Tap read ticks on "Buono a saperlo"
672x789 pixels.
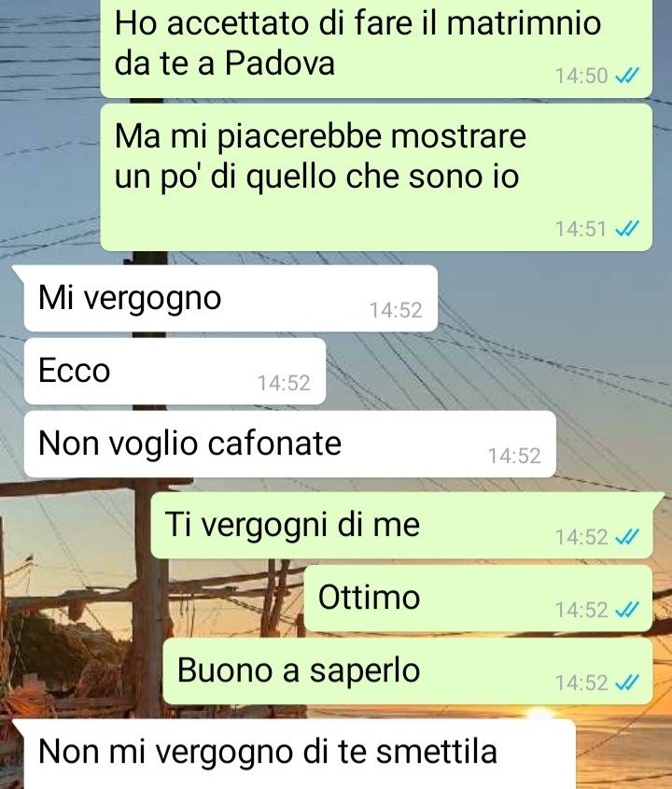627,683
